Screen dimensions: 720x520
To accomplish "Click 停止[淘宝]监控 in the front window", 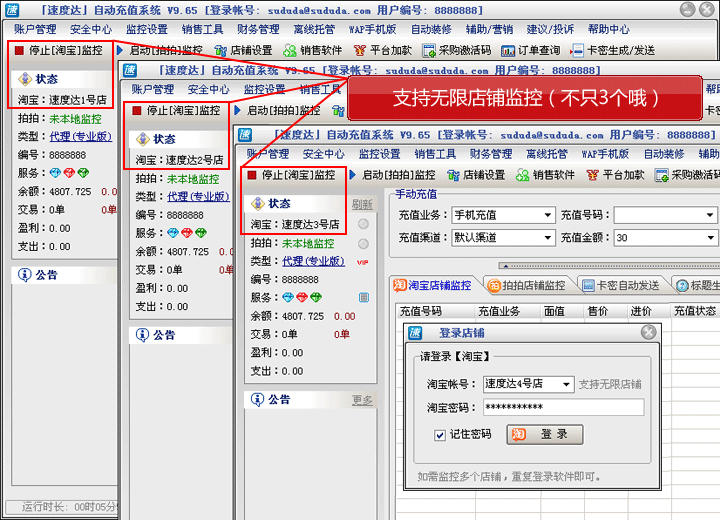I will pos(292,175).
